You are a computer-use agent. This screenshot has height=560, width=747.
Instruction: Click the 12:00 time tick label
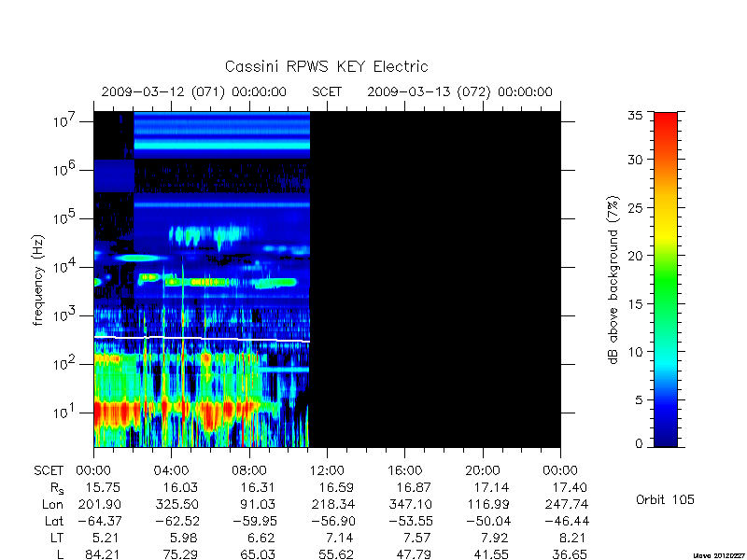(327, 471)
